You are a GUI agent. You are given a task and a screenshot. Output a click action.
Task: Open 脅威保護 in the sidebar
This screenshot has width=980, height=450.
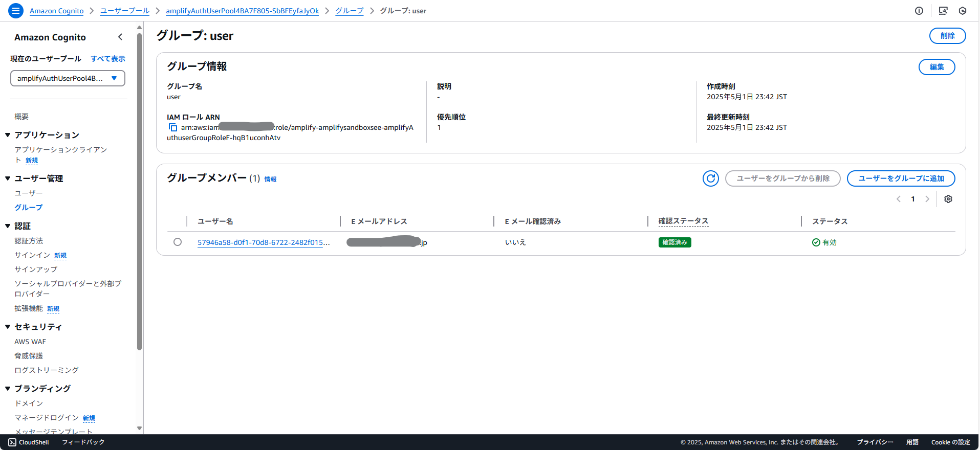(29, 356)
